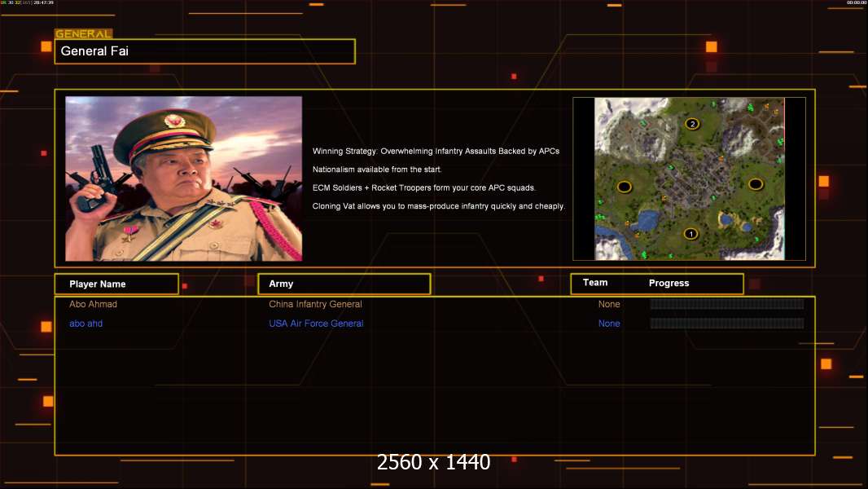
Task: Select start position marker 1 on map
Action: [x=690, y=234]
